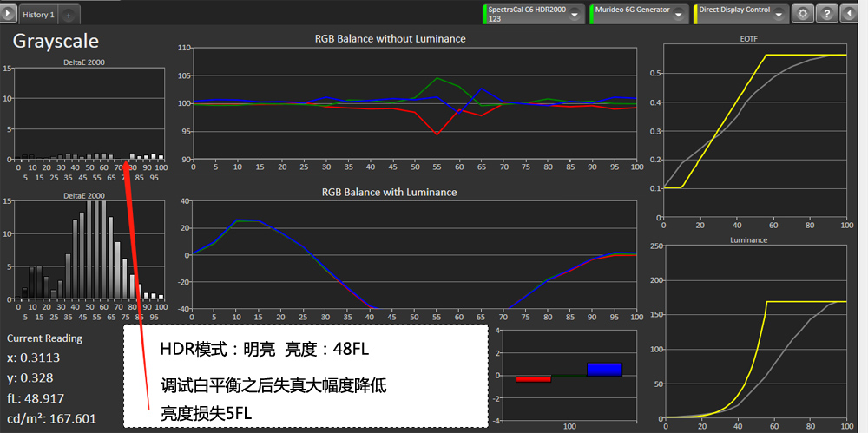Click the RGB Balance without Luminance graph
Screen dimensions: 868x433
pos(415,103)
